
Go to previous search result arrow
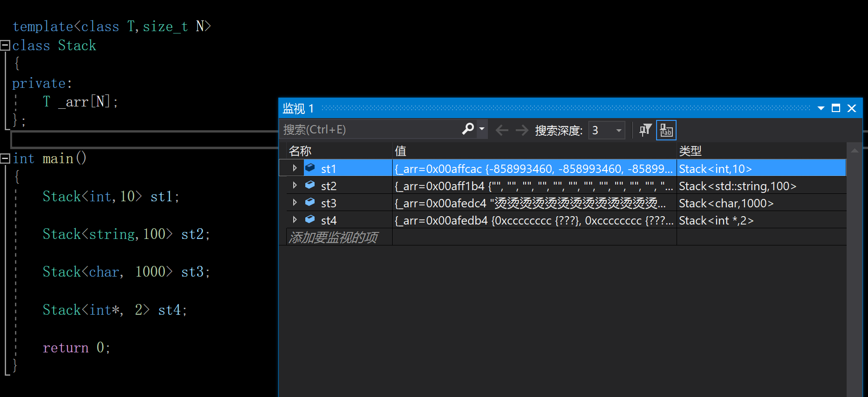coord(502,130)
